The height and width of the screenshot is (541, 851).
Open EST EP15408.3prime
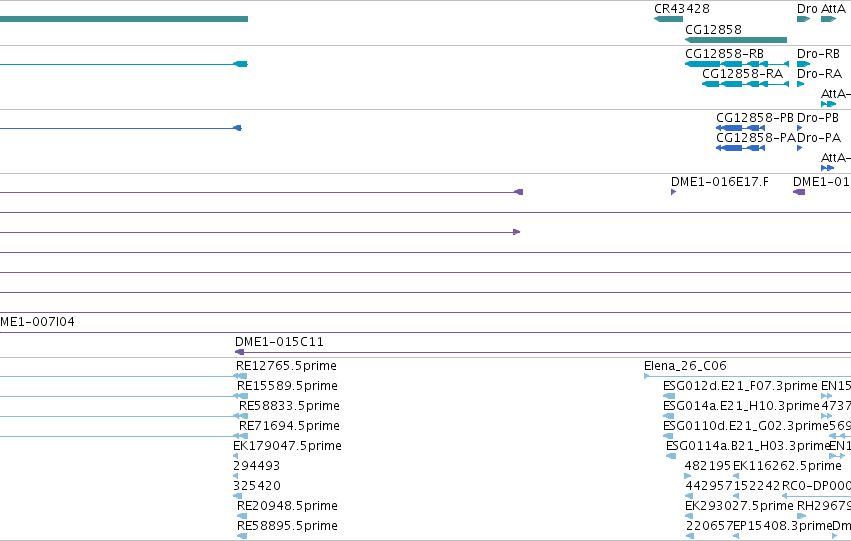click(x=782, y=526)
